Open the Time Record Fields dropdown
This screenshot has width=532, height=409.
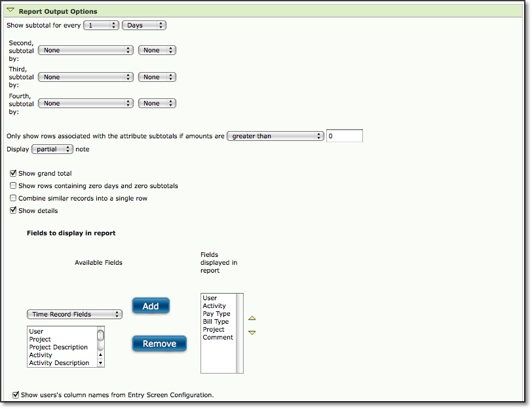pos(74,315)
